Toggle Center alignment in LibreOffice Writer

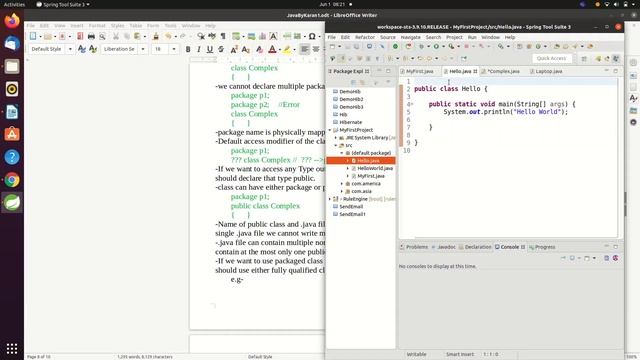316,49
